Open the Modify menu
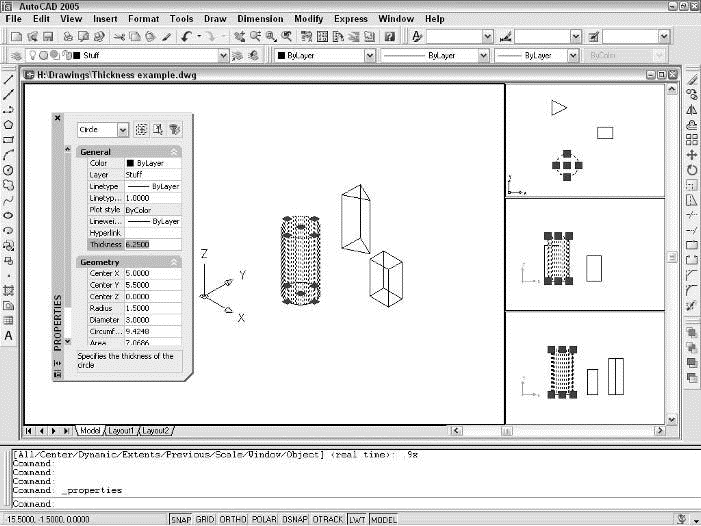 308,19
